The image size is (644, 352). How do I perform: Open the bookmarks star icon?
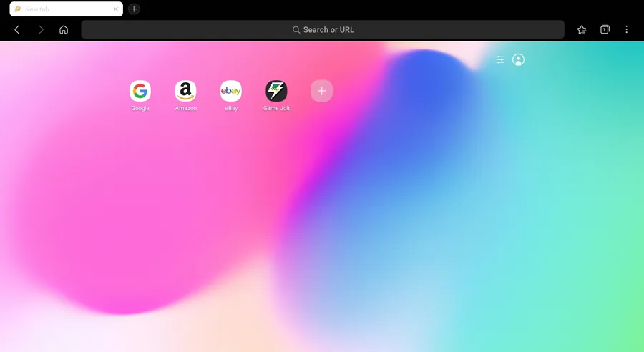(582, 29)
